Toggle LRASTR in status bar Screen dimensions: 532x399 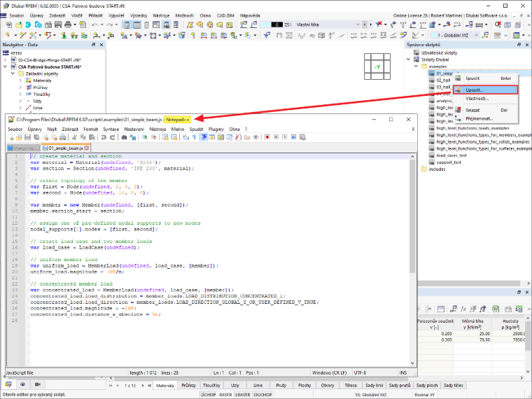click(x=243, y=395)
